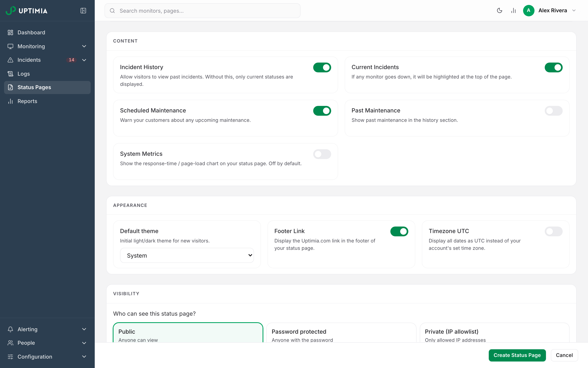Click the Monitoring monitor icon
Image resolution: width=588 pixels, height=368 pixels.
[x=10, y=46]
